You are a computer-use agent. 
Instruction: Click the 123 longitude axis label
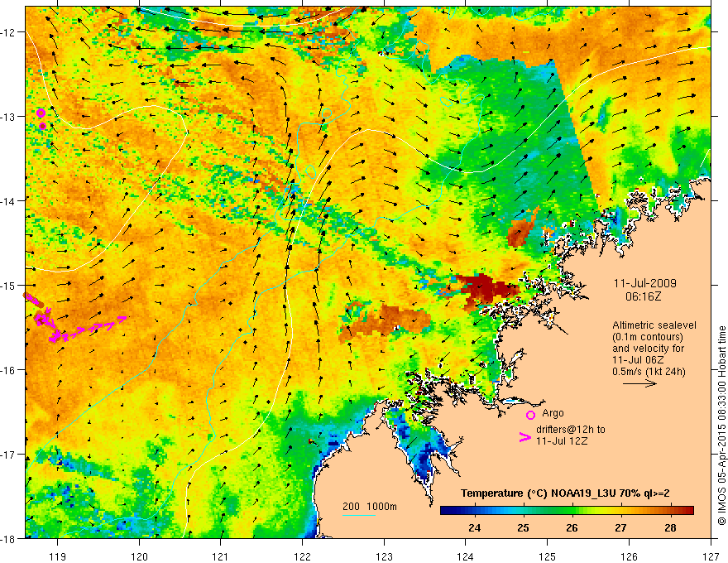384,556
